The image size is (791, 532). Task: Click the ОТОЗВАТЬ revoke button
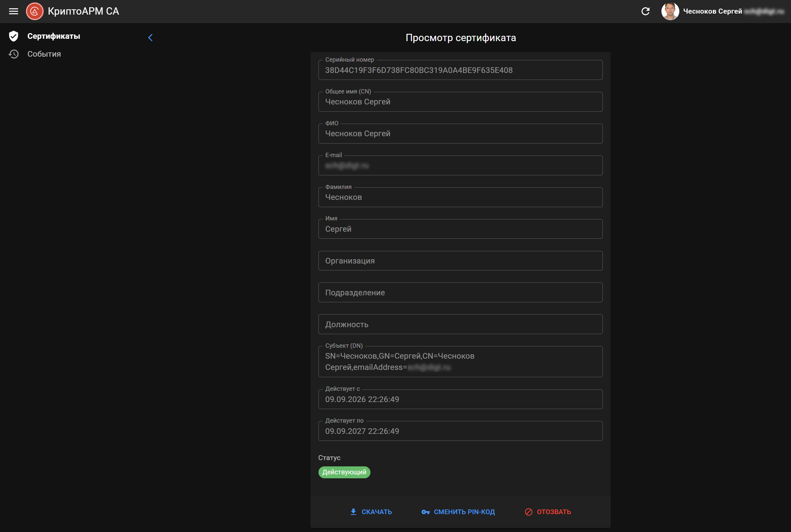[x=548, y=512]
